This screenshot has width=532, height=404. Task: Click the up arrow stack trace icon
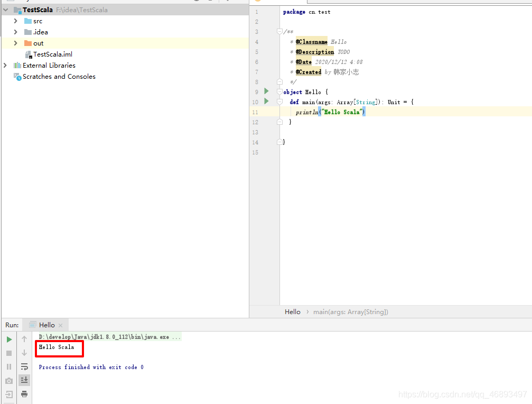(24, 339)
